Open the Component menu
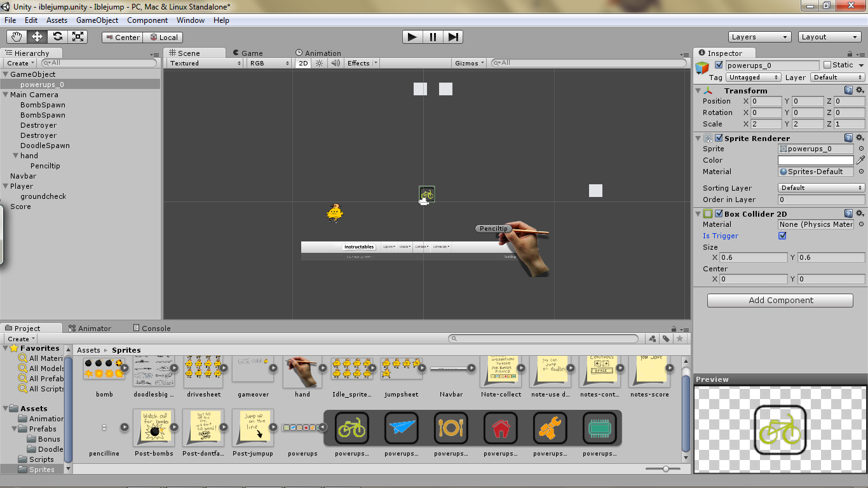 coord(147,20)
